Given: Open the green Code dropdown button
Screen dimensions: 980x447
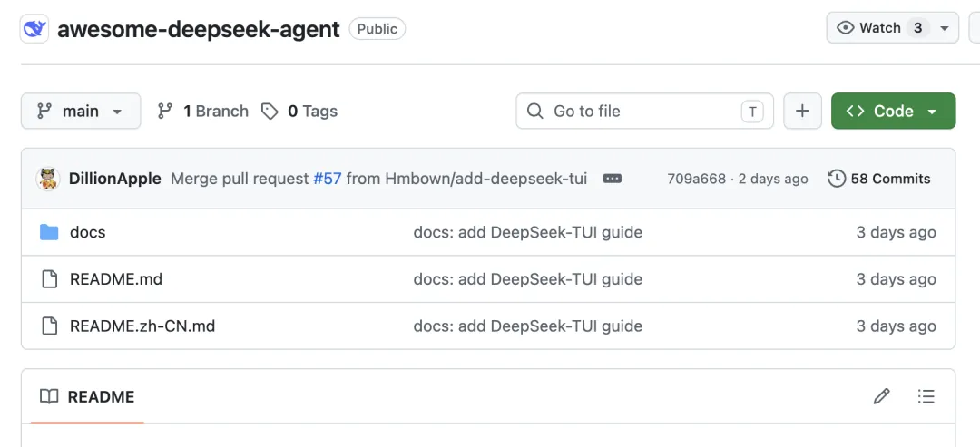Looking at the screenshot, I should [x=893, y=112].
